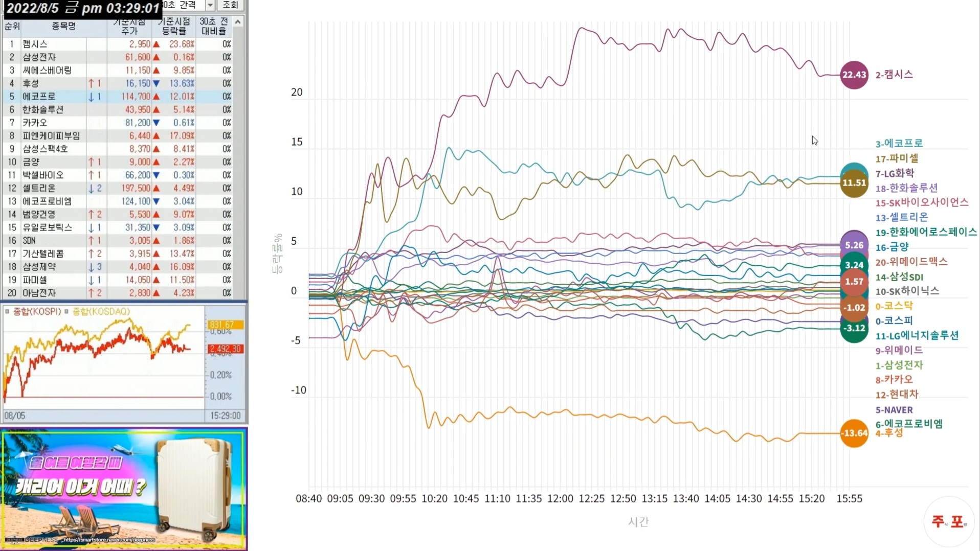Click the 22.43 value bubble for 캠시스
The height and width of the screenshot is (551, 980).
tap(854, 75)
